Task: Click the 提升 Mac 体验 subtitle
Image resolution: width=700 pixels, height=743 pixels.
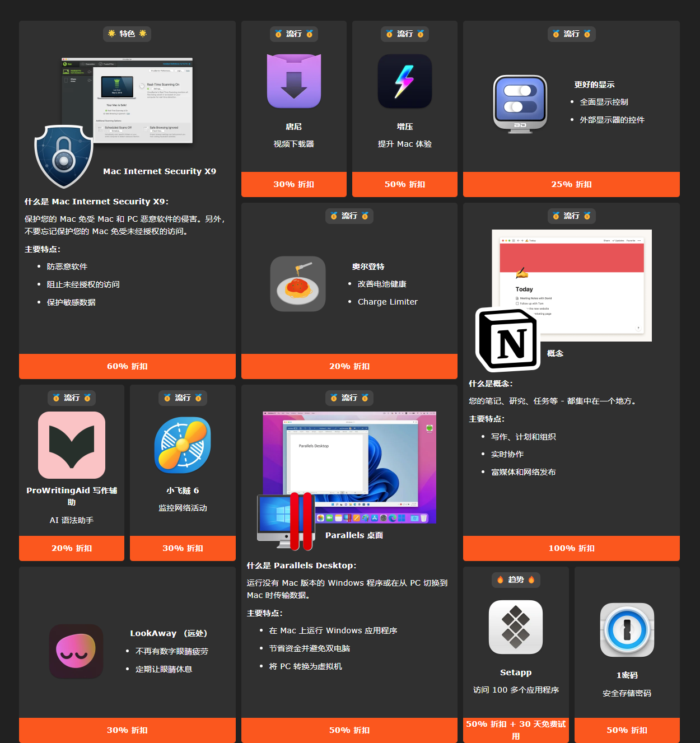Action: 405,144
